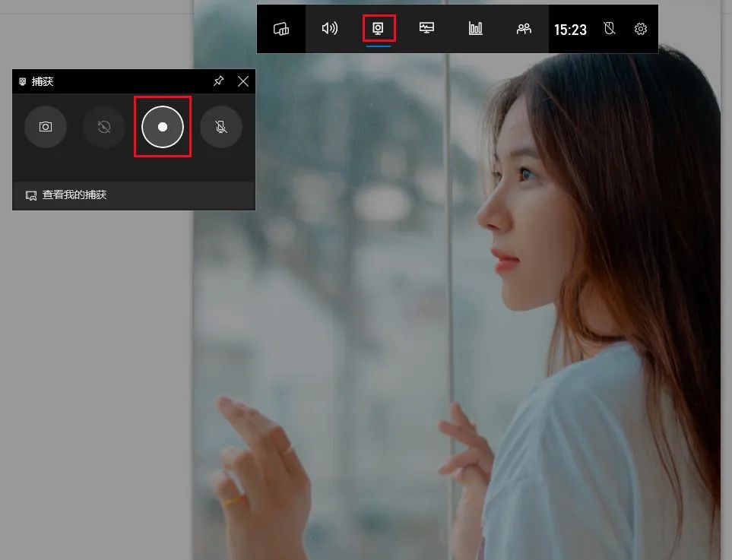The image size is (732, 560).
Task: Open the Audio widget
Action: [x=330, y=29]
